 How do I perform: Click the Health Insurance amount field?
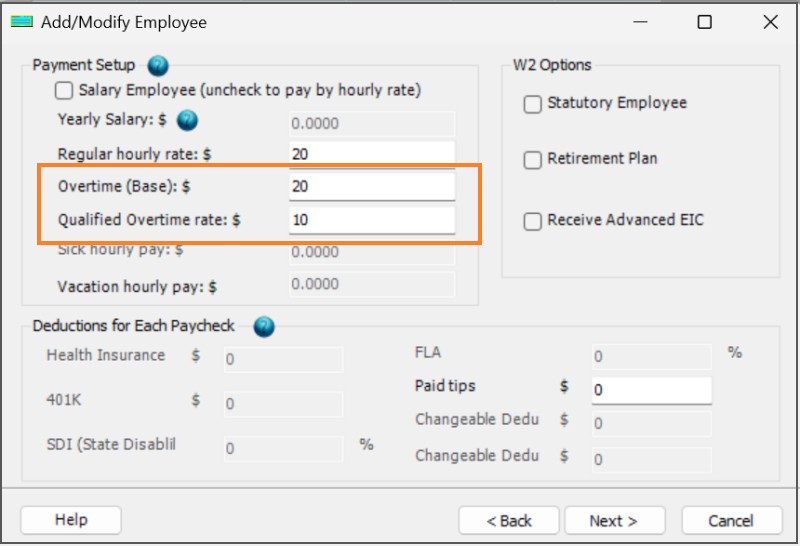[x=283, y=360]
